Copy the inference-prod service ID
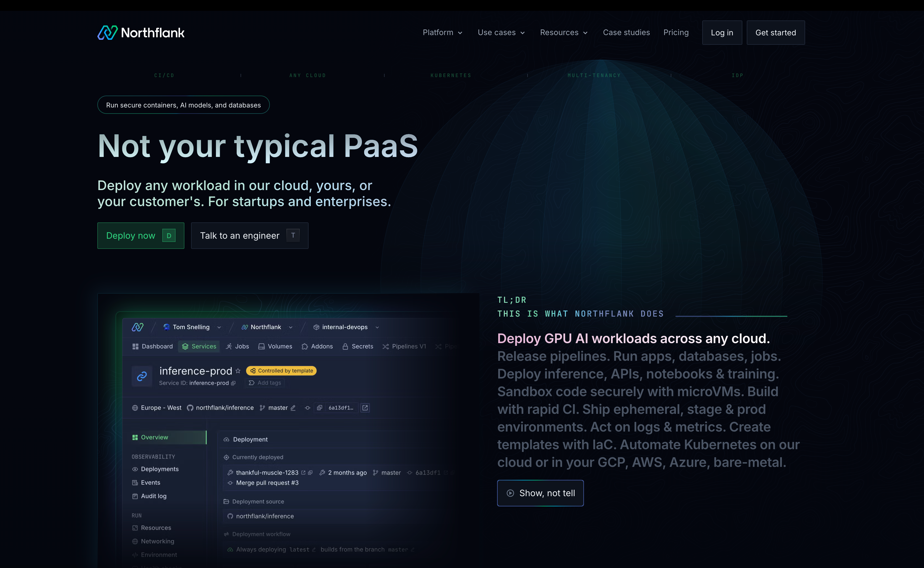Viewport: 924px width, 568px height. click(x=233, y=383)
